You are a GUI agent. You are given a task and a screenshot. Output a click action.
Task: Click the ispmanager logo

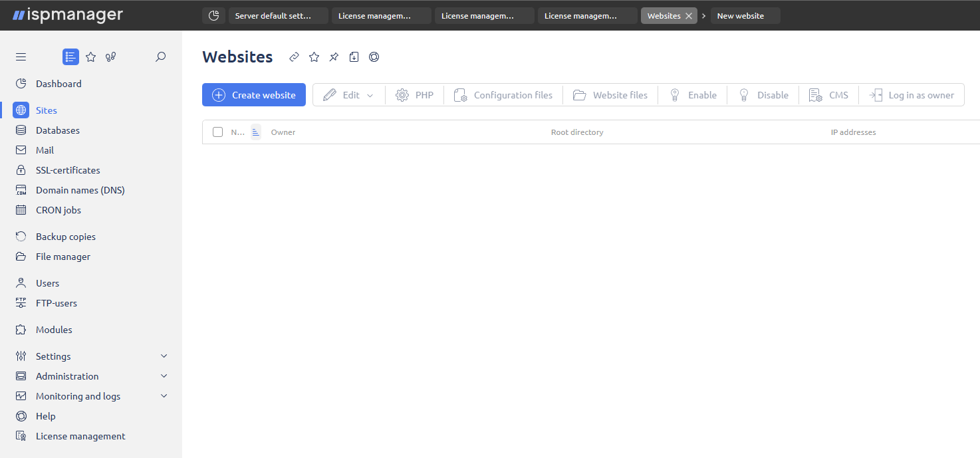[68, 15]
